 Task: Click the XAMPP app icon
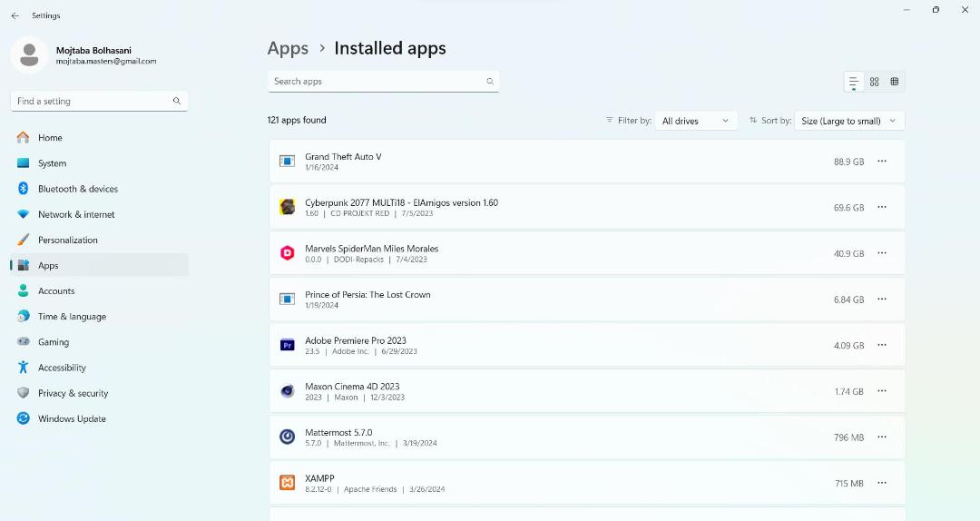coord(287,483)
